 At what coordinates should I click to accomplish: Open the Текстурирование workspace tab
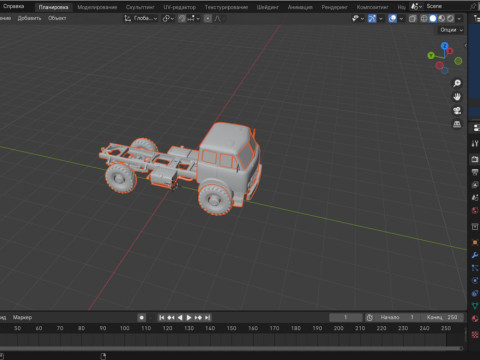point(226,7)
